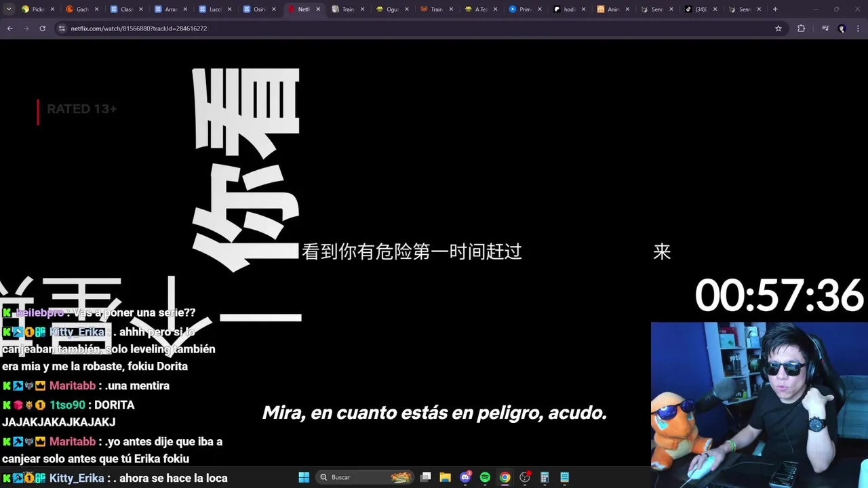Image resolution: width=868 pixels, height=488 pixels.
Task: Close the Netflix tab
Action: 318,9
